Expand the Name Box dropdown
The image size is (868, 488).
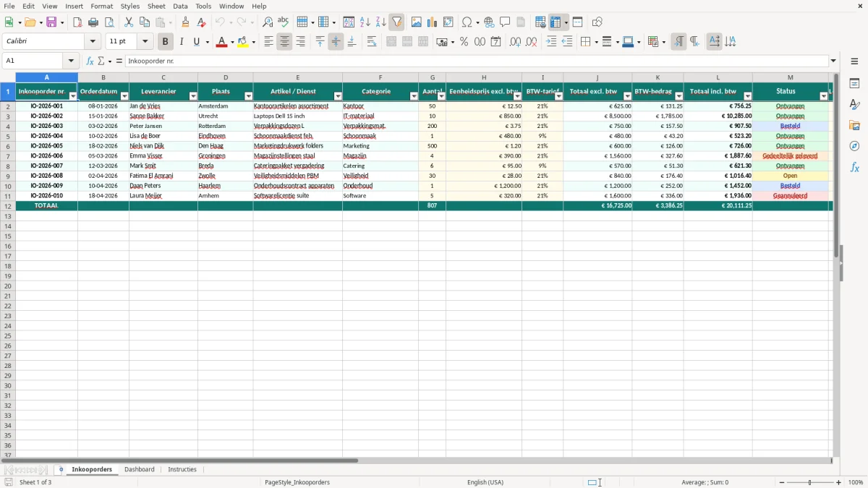pos(71,61)
